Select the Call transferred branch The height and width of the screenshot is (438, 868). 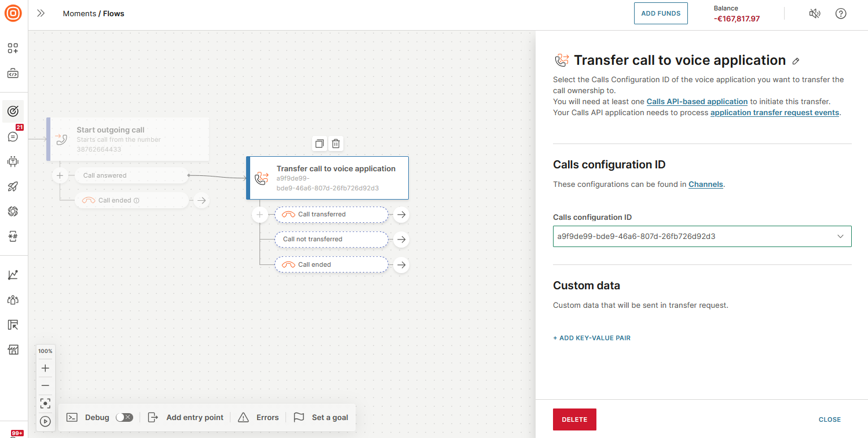pos(331,215)
